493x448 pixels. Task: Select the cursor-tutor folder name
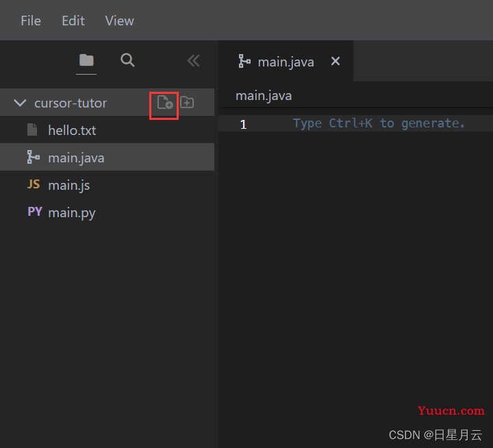pos(71,103)
